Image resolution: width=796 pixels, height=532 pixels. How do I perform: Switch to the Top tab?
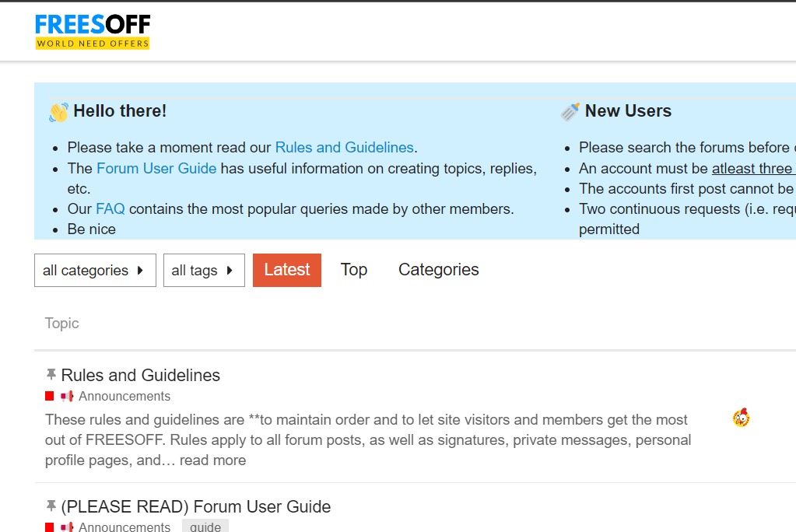coord(353,270)
